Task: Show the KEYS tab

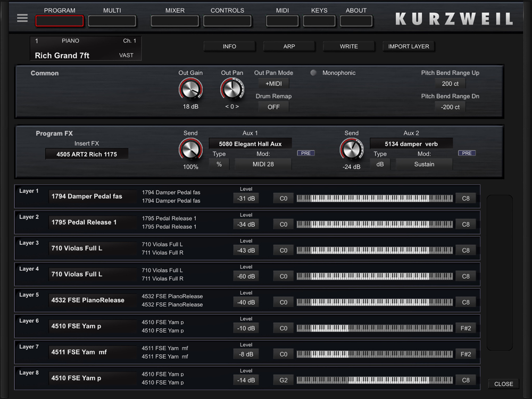Action: 319,21
